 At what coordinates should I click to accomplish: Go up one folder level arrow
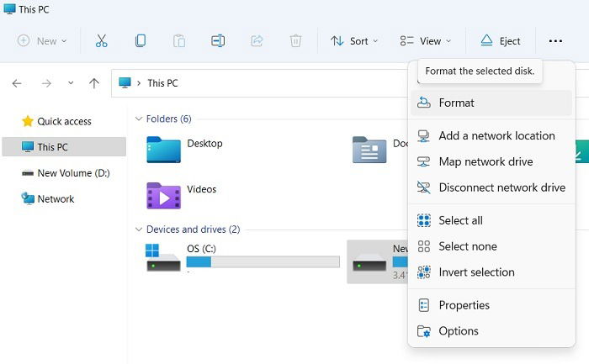click(94, 83)
